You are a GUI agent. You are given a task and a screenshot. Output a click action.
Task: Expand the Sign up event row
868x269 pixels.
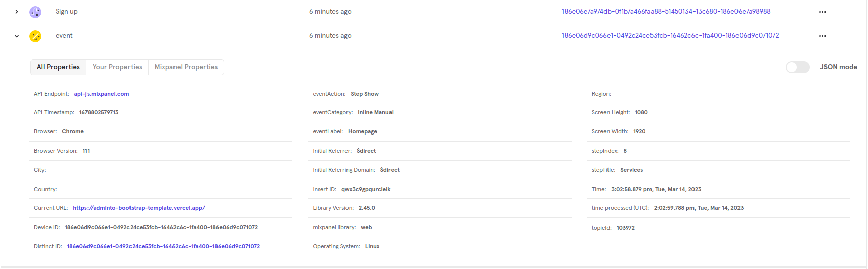tap(17, 12)
